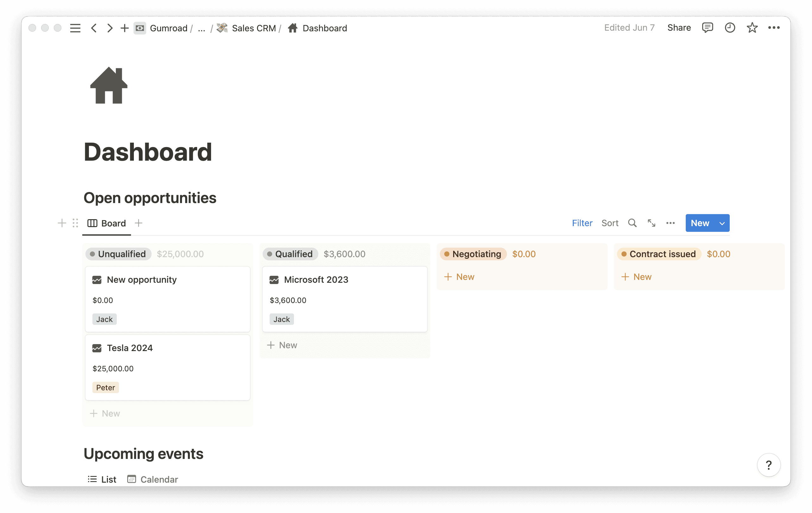Add new card under Negotiating
The height and width of the screenshot is (513, 812).
(459, 277)
